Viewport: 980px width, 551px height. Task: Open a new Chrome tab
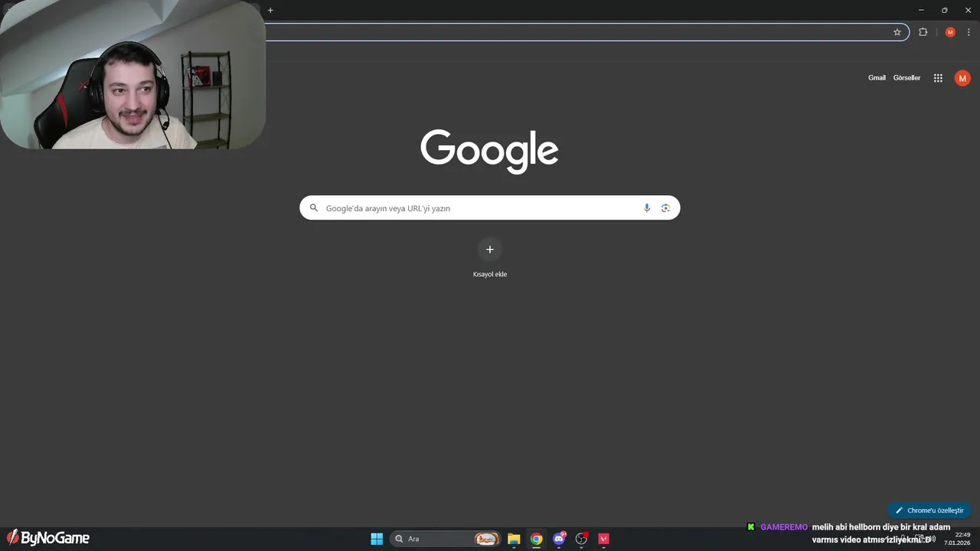(x=270, y=10)
